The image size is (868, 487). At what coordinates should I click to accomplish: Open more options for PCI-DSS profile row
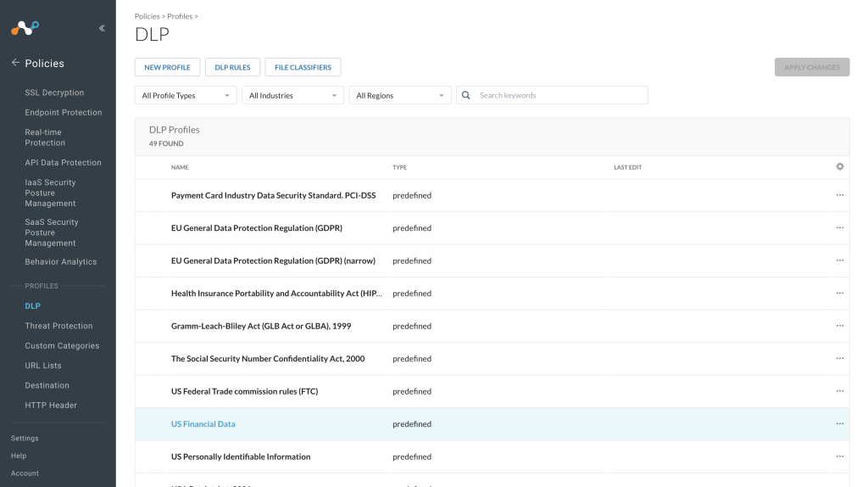(x=840, y=195)
